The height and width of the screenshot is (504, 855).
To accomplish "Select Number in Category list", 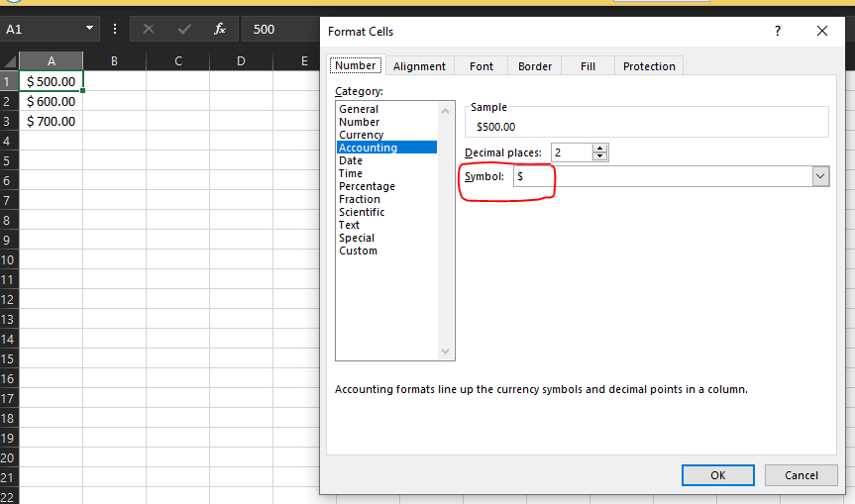I will (386, 122).
